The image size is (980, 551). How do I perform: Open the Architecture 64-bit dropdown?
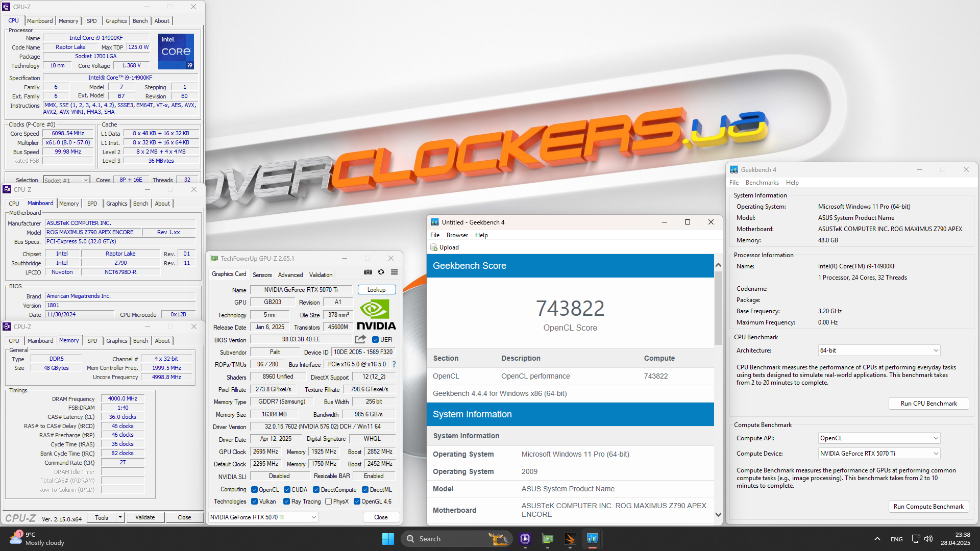(879, 350)
